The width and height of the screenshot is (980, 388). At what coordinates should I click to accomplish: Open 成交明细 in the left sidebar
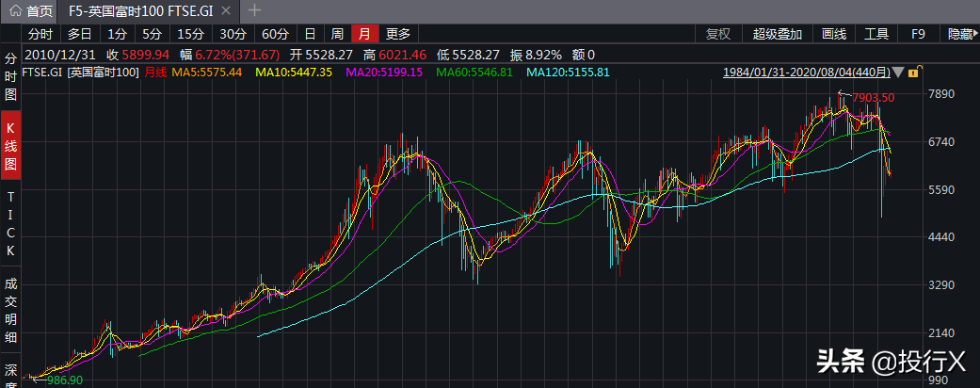(x=11, y=312)
